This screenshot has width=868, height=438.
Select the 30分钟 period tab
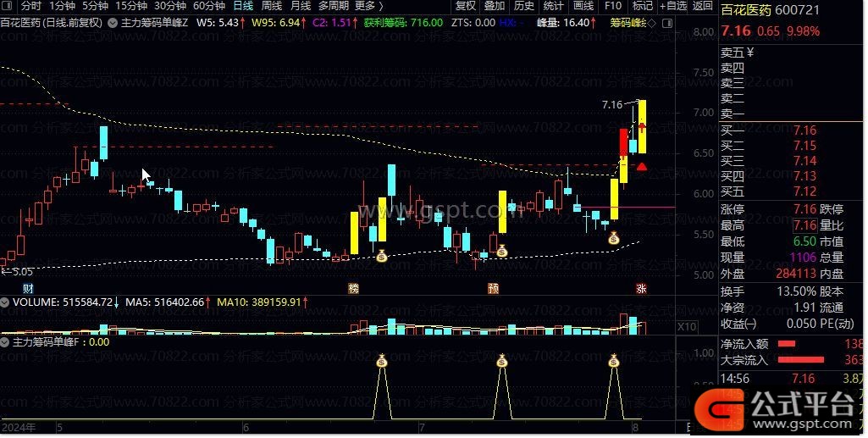[170, 6]
